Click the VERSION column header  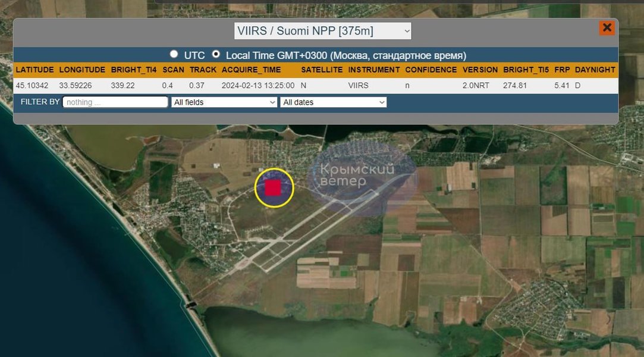tap(480, 70)
